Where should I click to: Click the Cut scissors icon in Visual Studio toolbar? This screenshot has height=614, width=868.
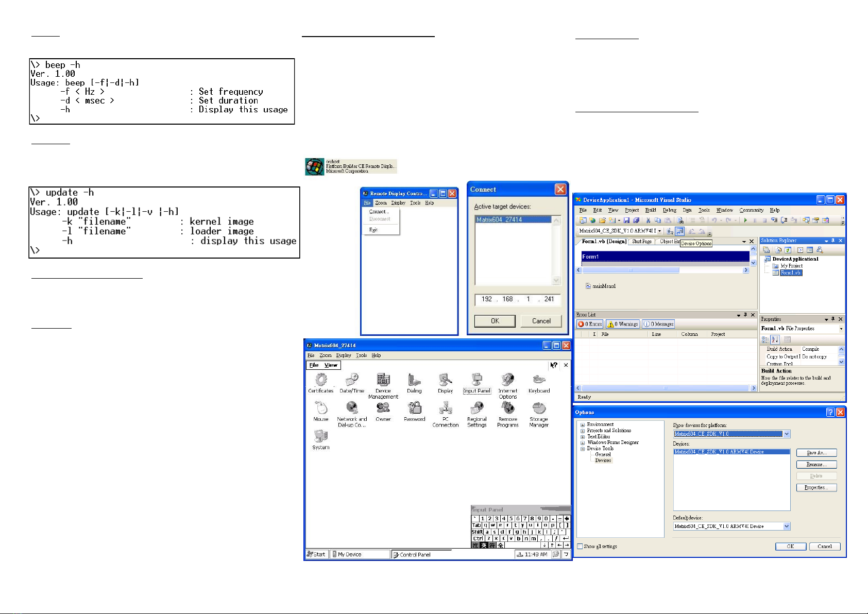coord(648,220)
